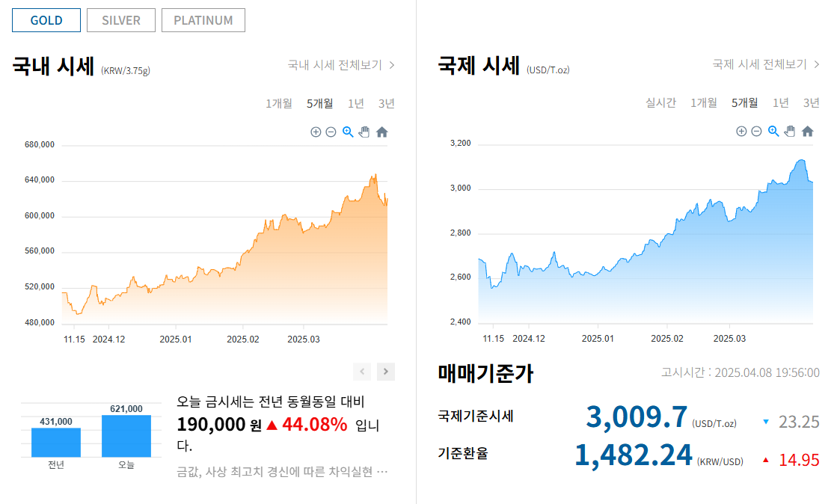Viewport: 840px width, 504px height.
Task: Click the right carousel arrow below domestic chart
Action: tap(385, 372)
